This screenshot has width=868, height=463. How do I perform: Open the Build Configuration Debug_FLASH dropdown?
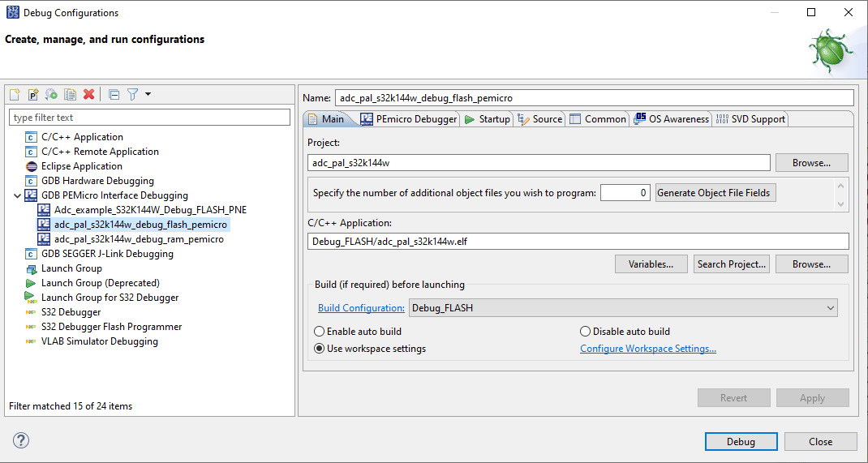coord(623,308)
